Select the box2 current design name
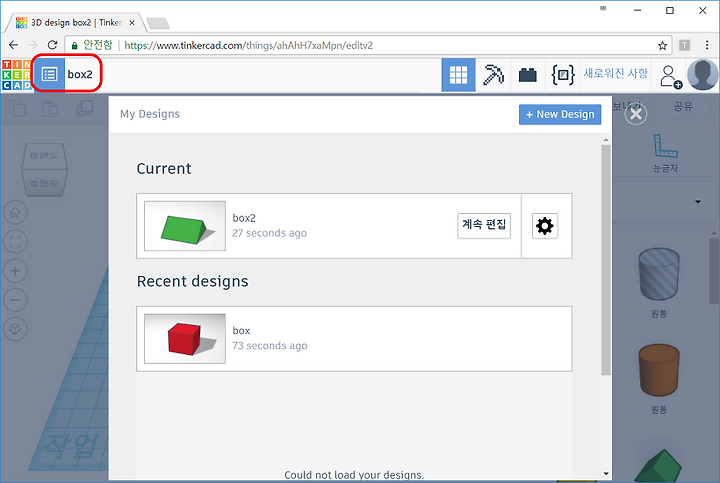720x483 pixels. [x=244, y=218]
